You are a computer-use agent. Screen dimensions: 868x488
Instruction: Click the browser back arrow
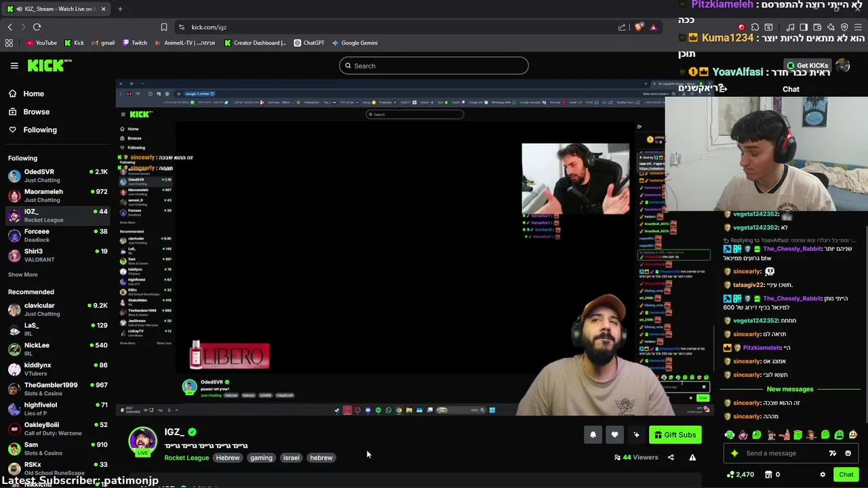pyautogui.click(x=9, y=27)
